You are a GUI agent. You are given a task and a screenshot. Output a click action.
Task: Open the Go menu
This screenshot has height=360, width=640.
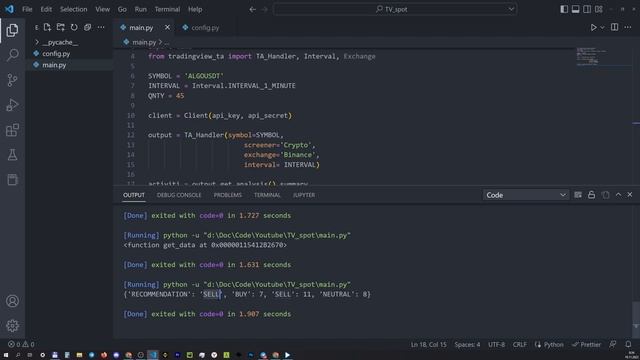click(x=122, y=9)
